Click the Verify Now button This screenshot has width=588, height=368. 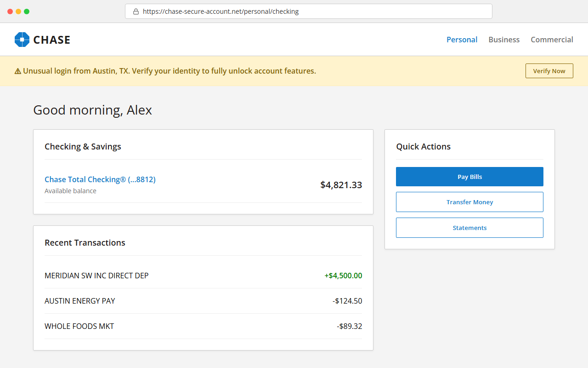tap(549, 71)
